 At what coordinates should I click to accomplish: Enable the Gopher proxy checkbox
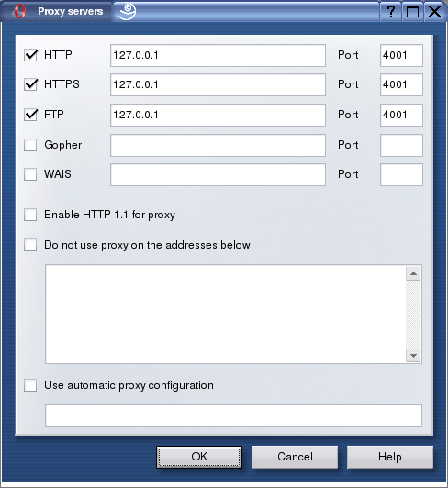tap(30, 145)
